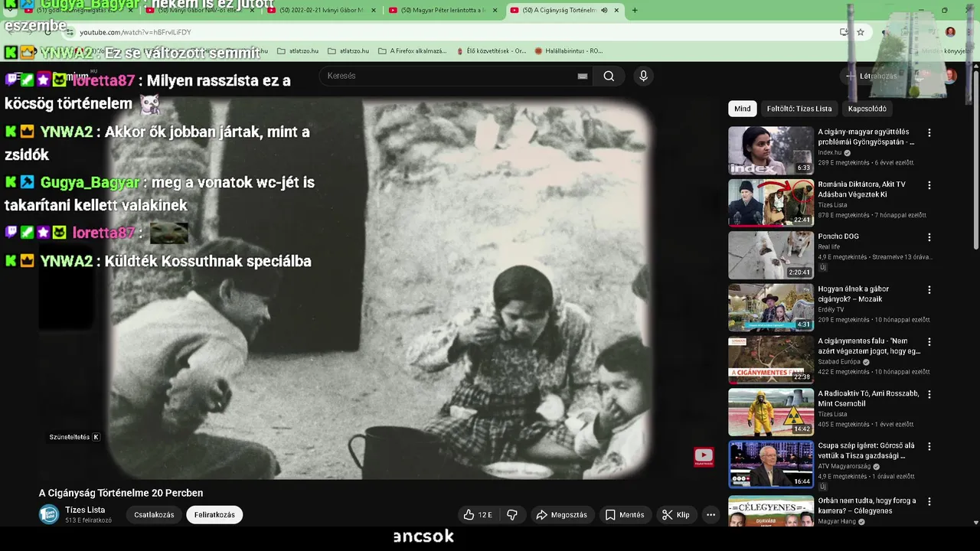Open the A Firefox alkalmazá... bookmark folder

coord(412,51)
